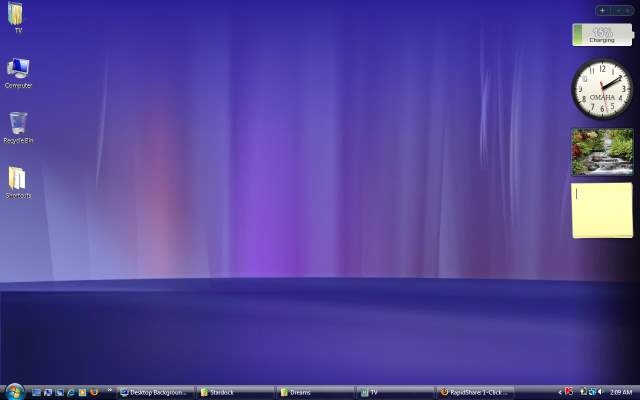Click the sidebar add gadgets plus button
640x400 pixels.
602,11
